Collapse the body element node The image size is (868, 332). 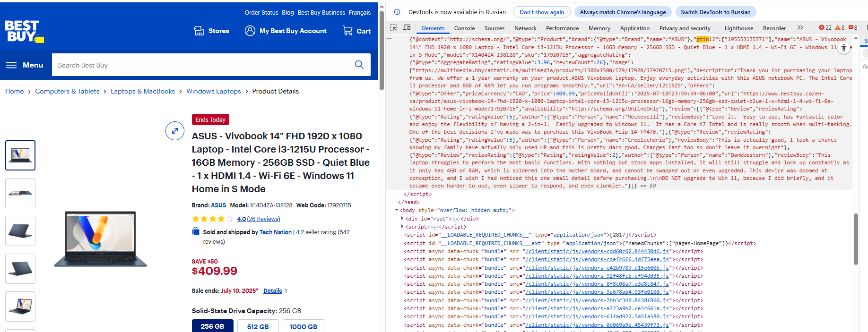(x=397, y=210)
